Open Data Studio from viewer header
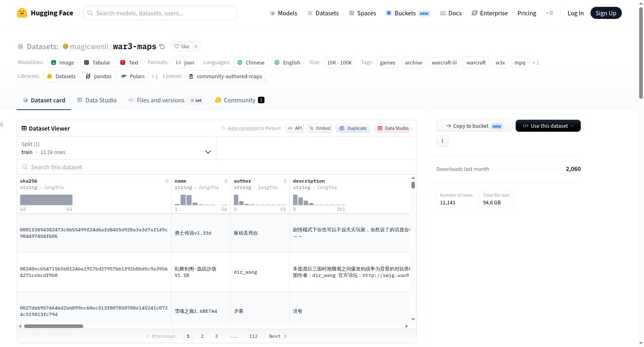Image resolution: width=644 pixels, height=347 pixels. pyautogui.click(x=393, y=128)
